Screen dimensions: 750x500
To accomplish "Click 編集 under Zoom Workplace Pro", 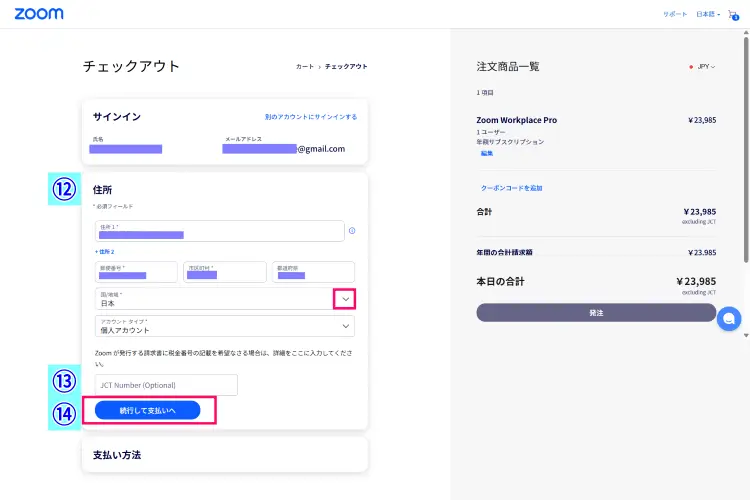I will 486,154.
